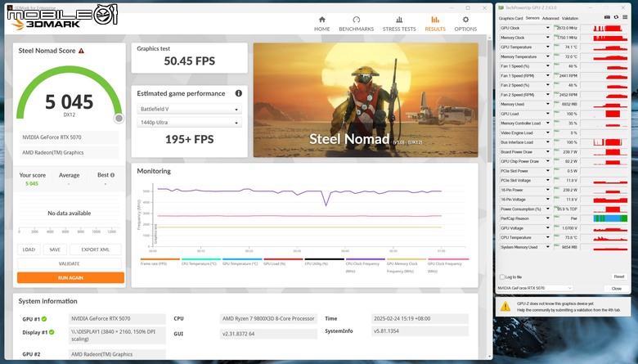Select the Sensors tab in GPU-Z
The width and height of the screenshot is (638, 364).
click(x=532, y=18)
